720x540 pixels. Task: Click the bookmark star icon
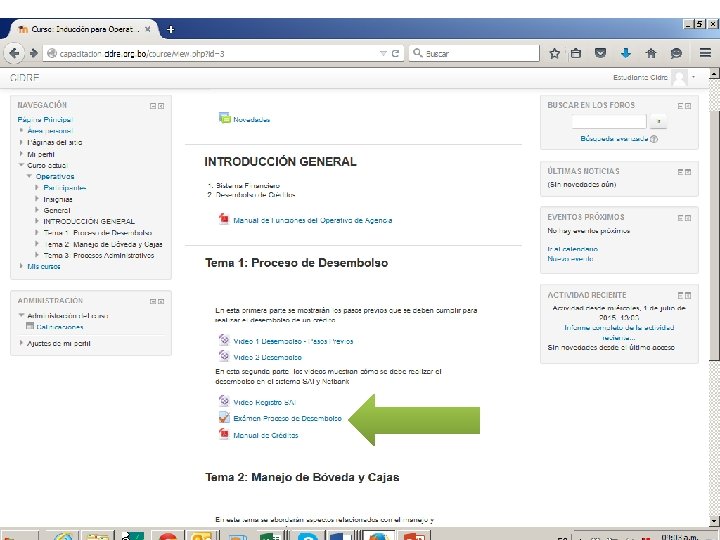pyautogui.click(x=555, y=53)
